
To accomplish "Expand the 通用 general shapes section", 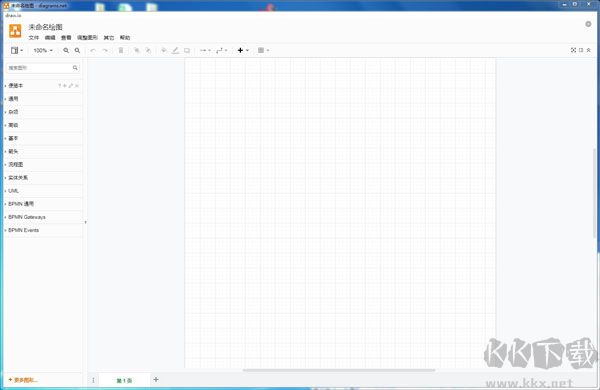I will pos(43,99).
